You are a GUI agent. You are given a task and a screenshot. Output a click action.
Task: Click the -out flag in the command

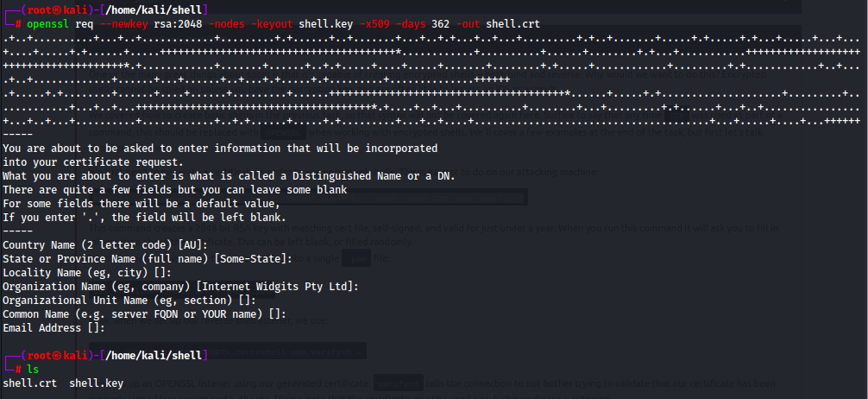coord(468,23)
